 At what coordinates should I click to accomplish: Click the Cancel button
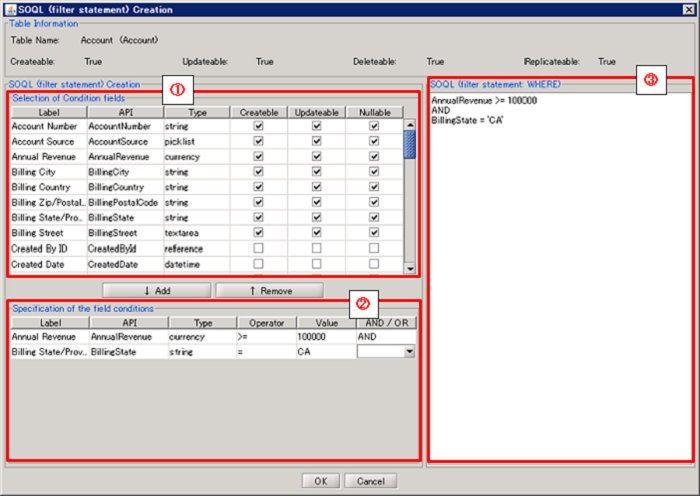[x=370, y=481]
